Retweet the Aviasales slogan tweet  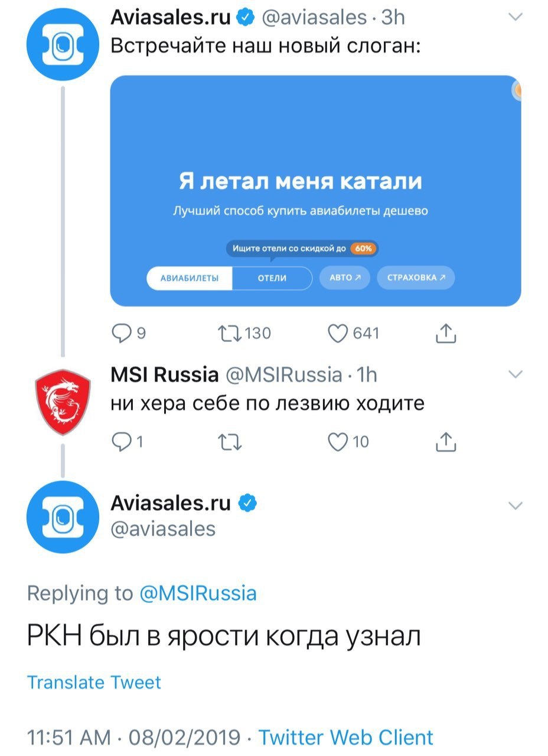click(x=230, y=334)
